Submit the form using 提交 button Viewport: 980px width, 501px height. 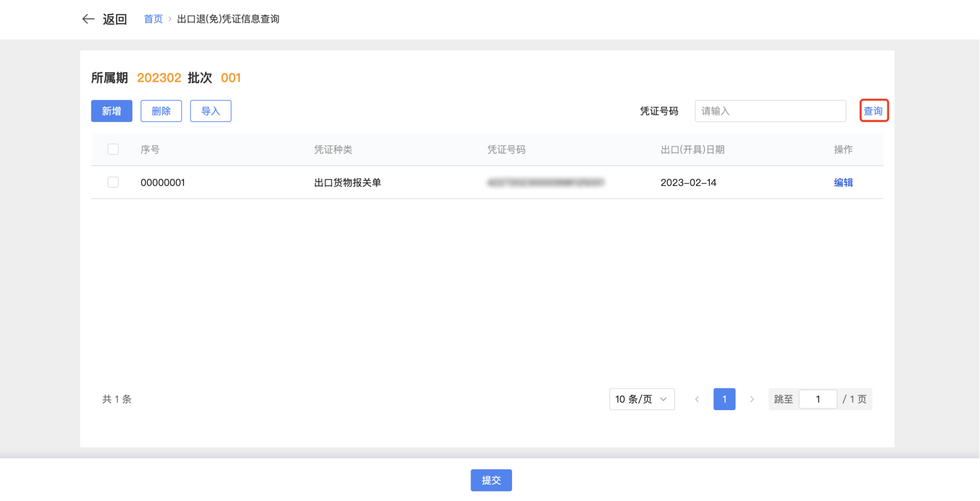click(491, 480)
